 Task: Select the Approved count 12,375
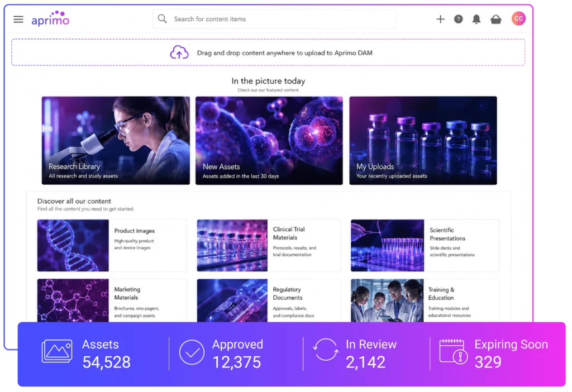tap(236, 362)
